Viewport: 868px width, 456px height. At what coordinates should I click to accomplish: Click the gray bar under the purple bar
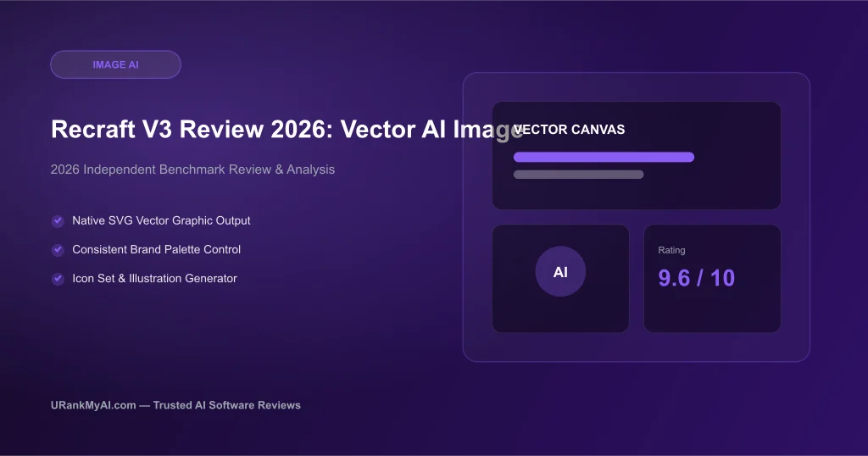[x=578, y=175]
